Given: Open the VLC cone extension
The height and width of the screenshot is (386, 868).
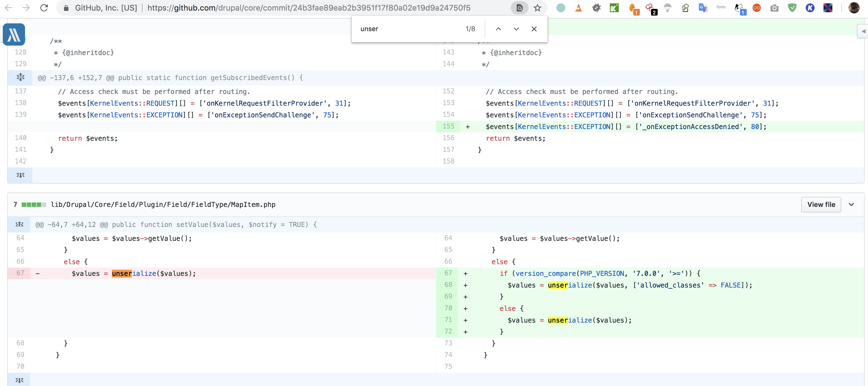Looking at the screenshot, I should (578, 8).
